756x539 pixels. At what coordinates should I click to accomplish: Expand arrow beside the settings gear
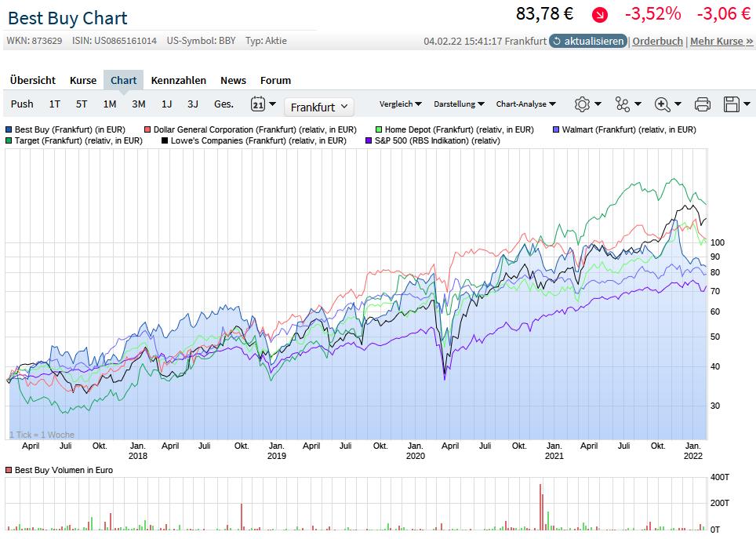pyautogui.click(x=598, y=104)
